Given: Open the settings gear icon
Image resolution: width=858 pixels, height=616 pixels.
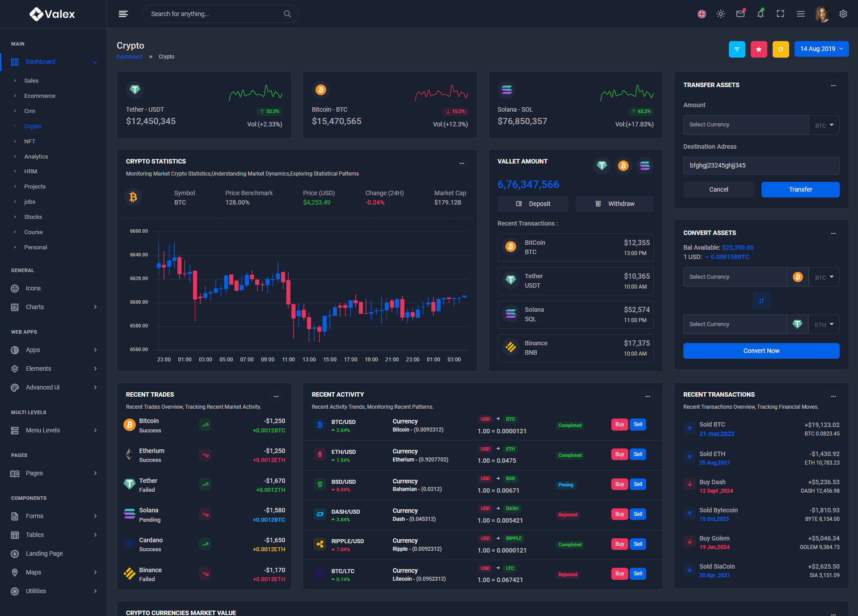Looking at the screenshot, I should click(843, 14).
